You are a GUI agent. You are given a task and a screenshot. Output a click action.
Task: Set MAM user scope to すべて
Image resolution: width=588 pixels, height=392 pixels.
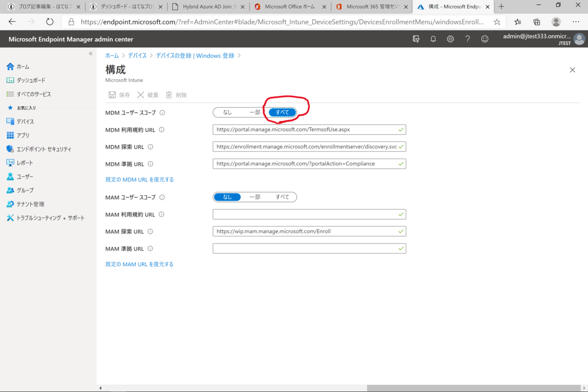coord(282,197)
